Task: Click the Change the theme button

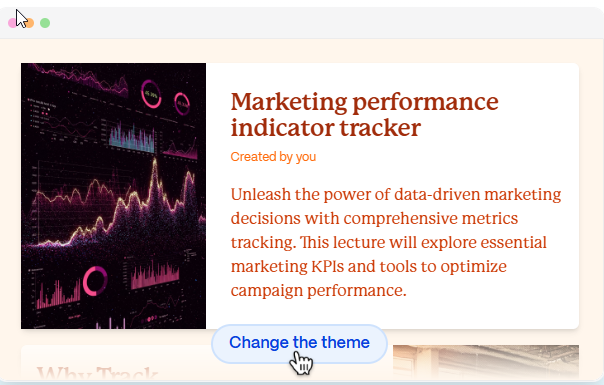Action: 299,344
